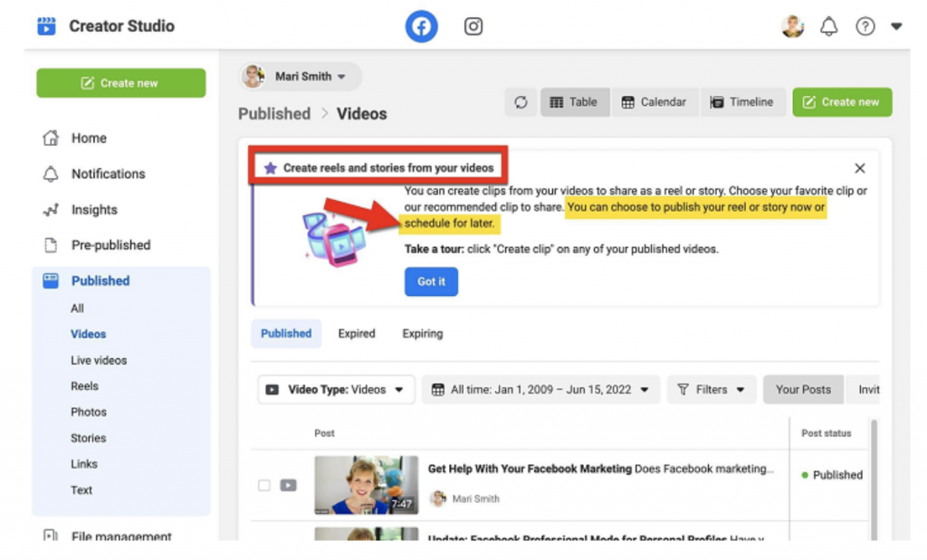Switch to the Facebook platform icon
Image resolution: width=927 pixels, height=560 pixels.
[x=421, y=26]
